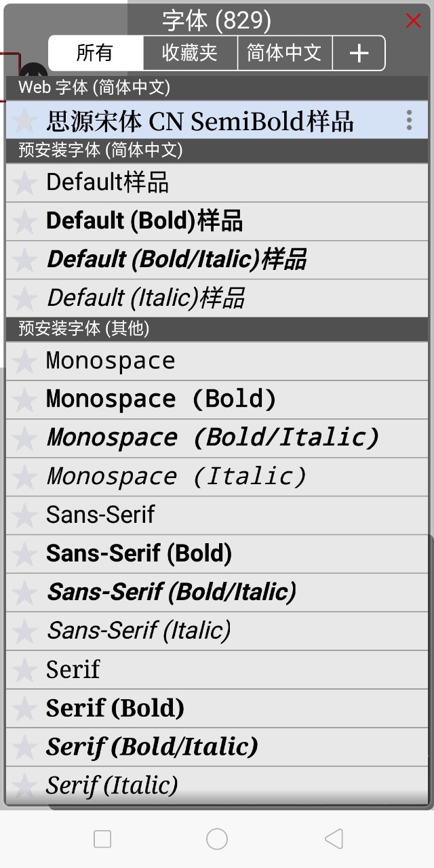Star the Sans-Serif (Bold/Italic) font

24,593
